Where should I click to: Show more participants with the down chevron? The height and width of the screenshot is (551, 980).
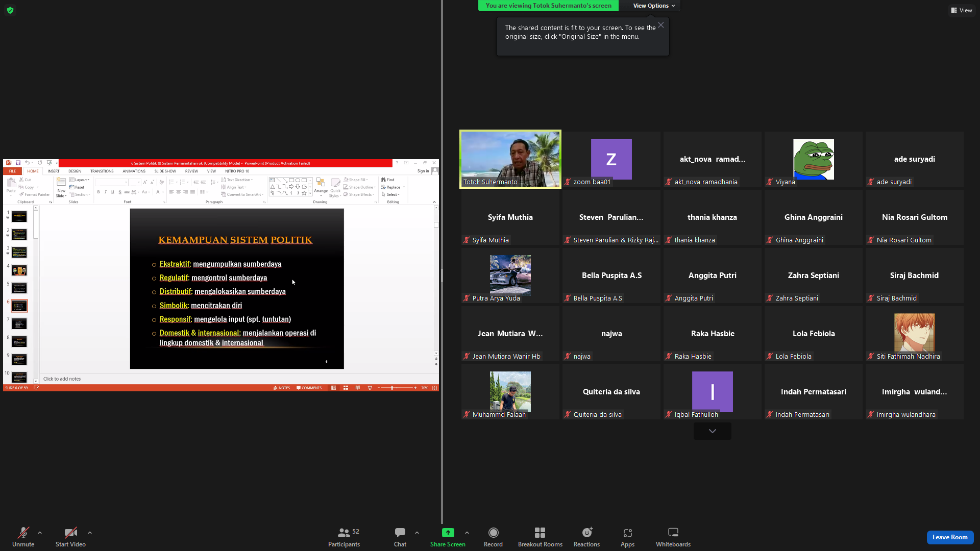point(713,431)
